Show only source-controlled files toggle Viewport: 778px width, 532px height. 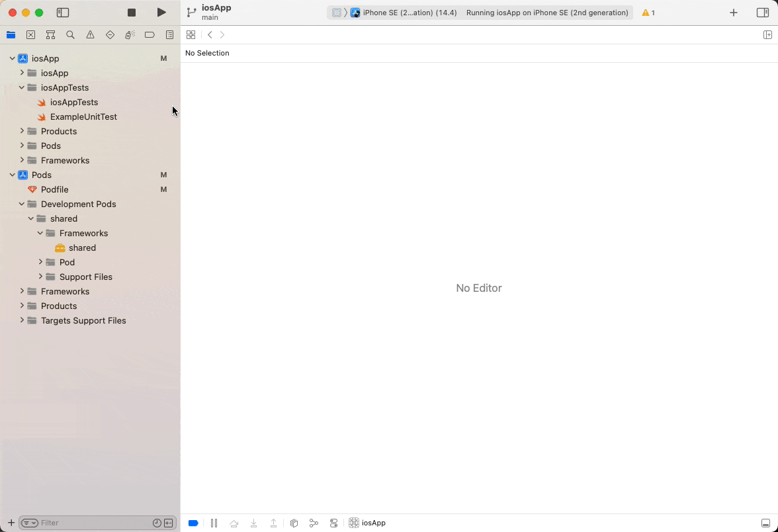point(169,523)
